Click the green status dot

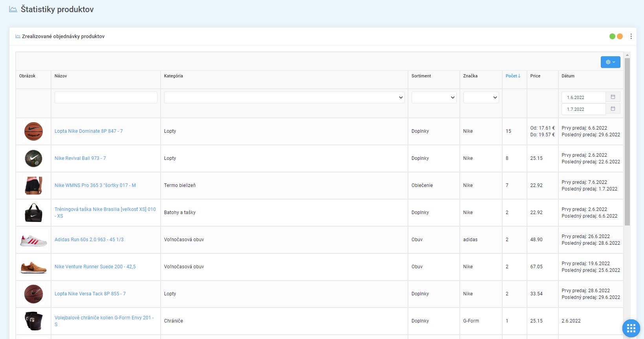click(x=612, y=37)
